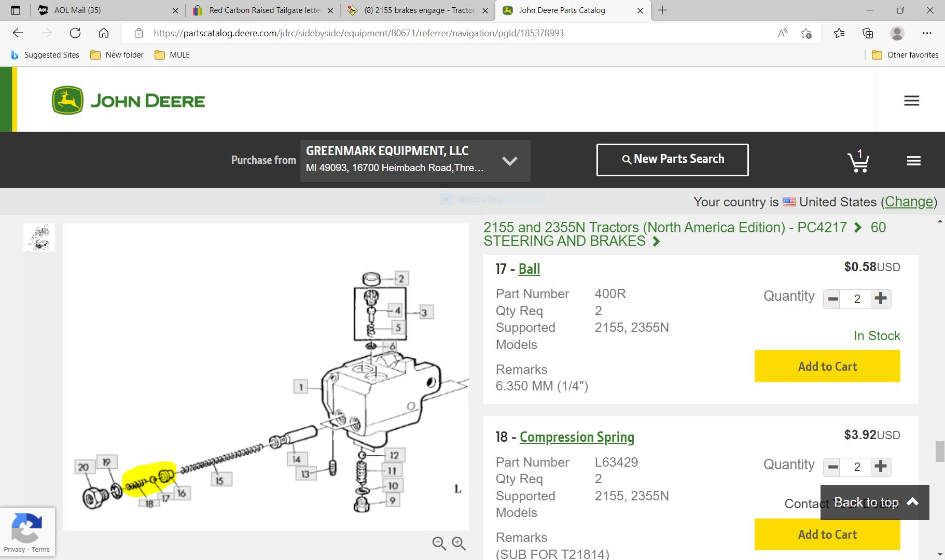Image resolution: width=945 pixels, height=560 pixels.
Task: Zoom in on the parts diagram
Action: 458,543
